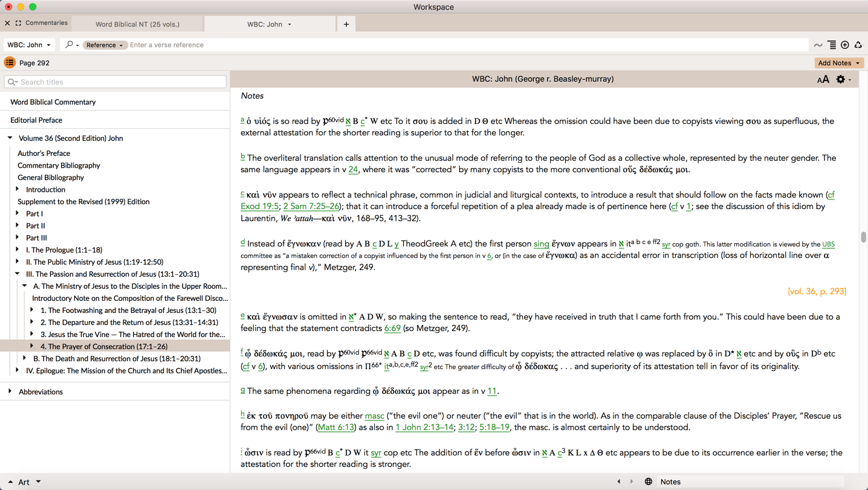The image size is (868, 490).
Task: Open Commentary Bibliography entry
Action: tap(59, 166)
